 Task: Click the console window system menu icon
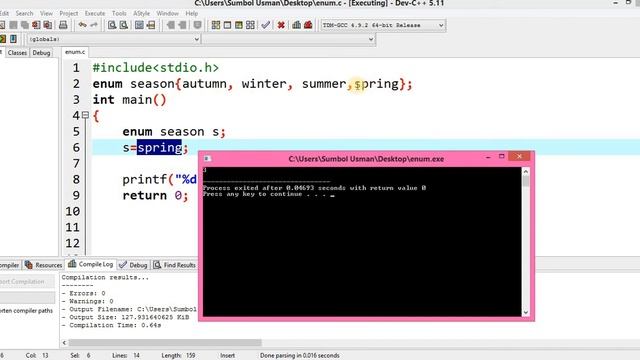click(x=207, y=158)
